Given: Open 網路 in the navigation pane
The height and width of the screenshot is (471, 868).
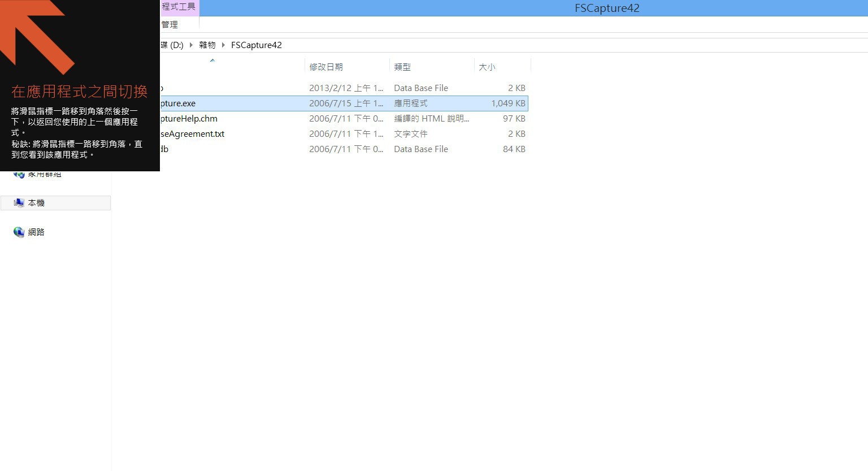Looking at the screenshot, I should (x=36, y=232).
